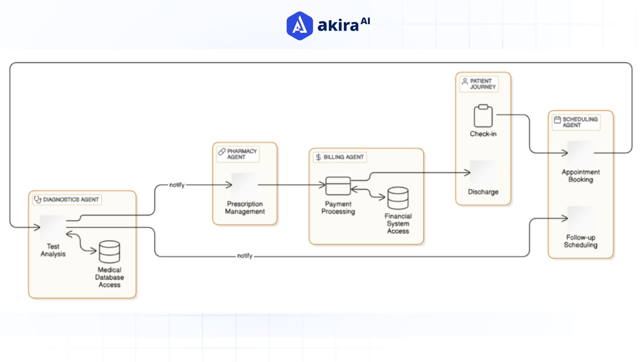Screen dimensions: 644x362
Task: Enable the Payment Processing node
Action: coord(338,186)
